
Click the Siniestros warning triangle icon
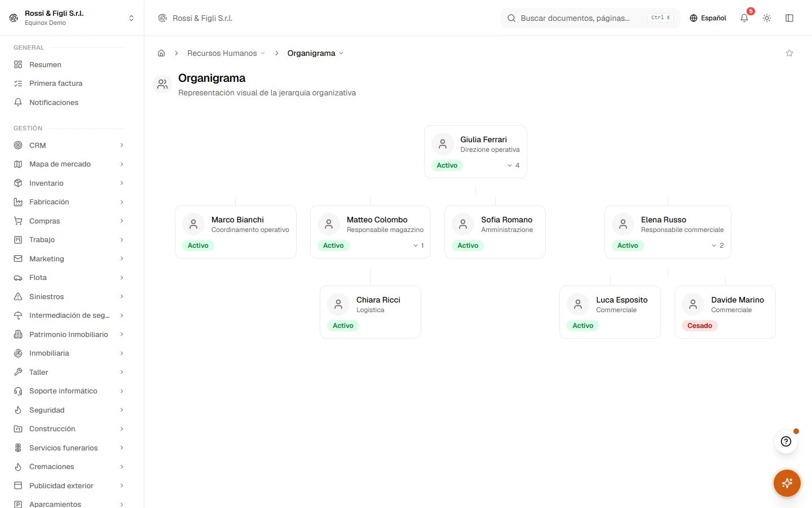pos(18,296)
